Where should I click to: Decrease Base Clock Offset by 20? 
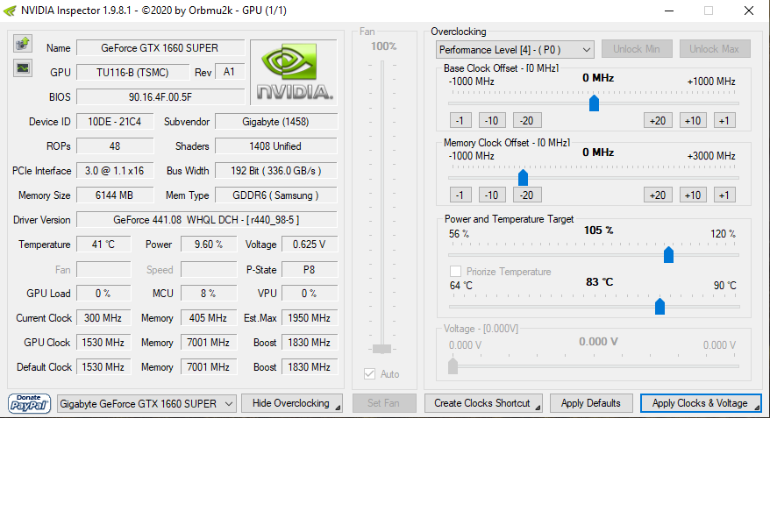(527, 120)
